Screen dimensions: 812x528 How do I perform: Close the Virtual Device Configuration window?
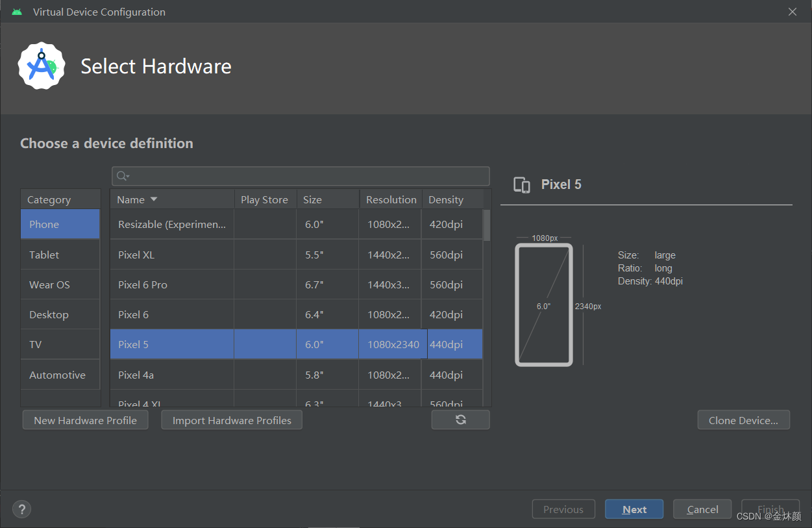792,12
